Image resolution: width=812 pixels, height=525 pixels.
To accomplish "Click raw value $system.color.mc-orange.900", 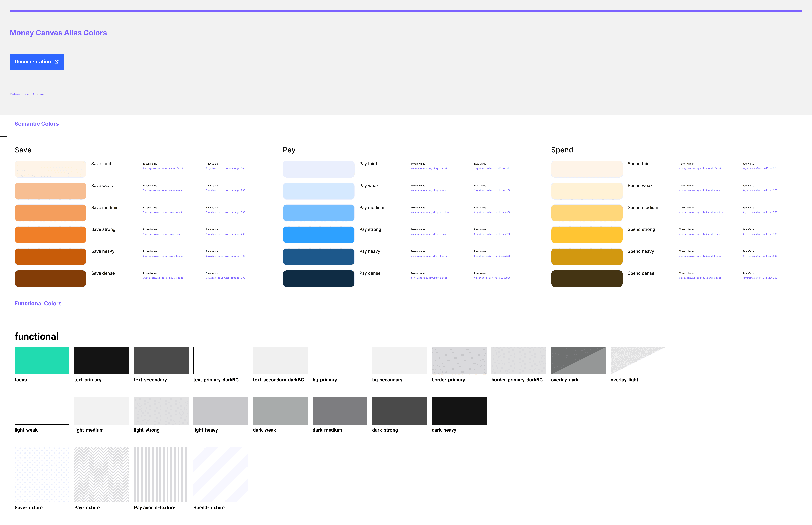I will (x=226, y=278).
